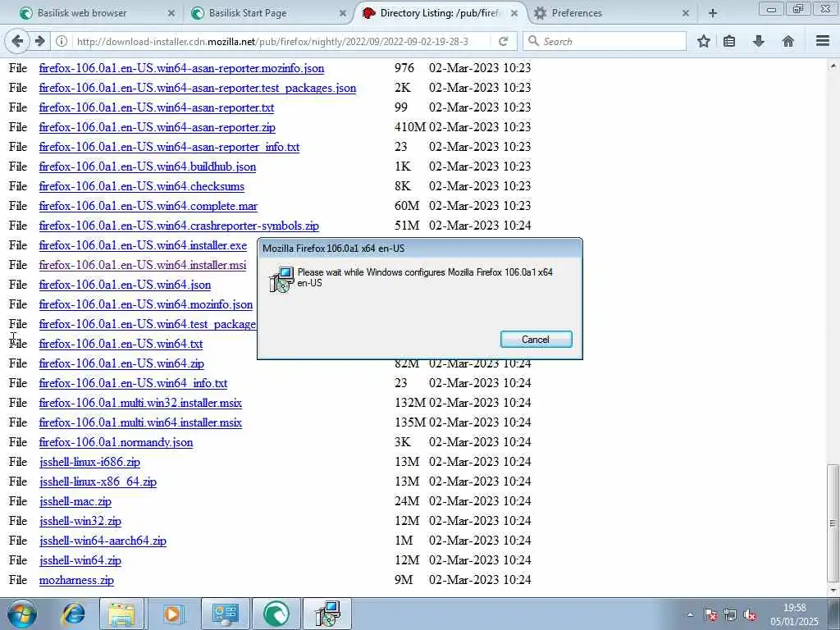Close the Directory Listing tab
The width and height of the screenshot is (840, 630).
[514, 13]
